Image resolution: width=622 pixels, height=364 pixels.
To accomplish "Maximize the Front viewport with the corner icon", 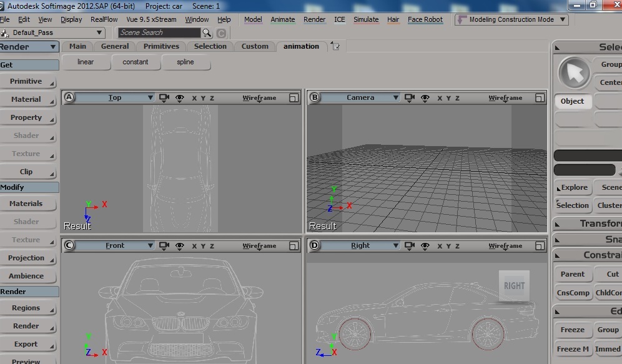I will 294,246.
